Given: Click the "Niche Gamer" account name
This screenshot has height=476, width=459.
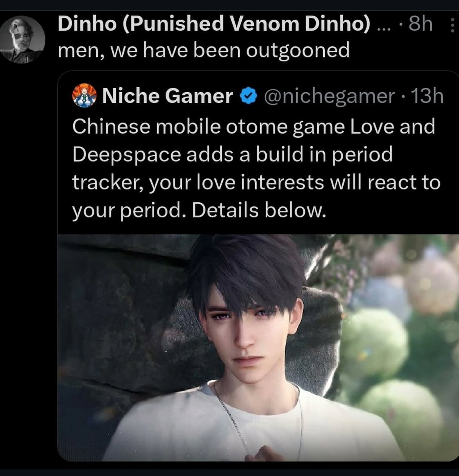Looking at the screenshot, I should [167, 96].
